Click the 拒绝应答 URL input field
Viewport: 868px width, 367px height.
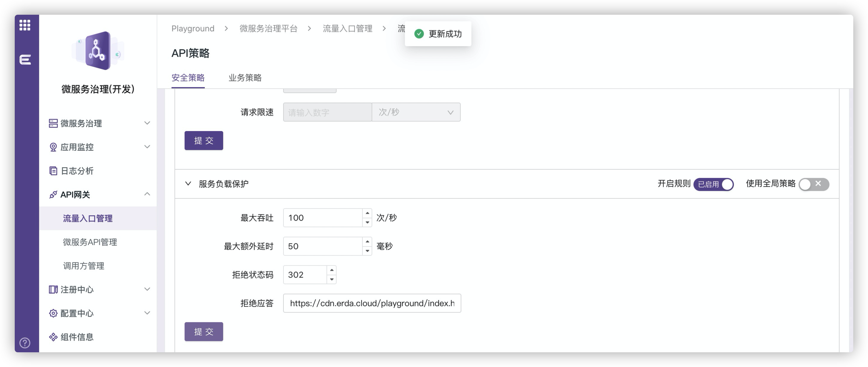[x=372, y=303]
